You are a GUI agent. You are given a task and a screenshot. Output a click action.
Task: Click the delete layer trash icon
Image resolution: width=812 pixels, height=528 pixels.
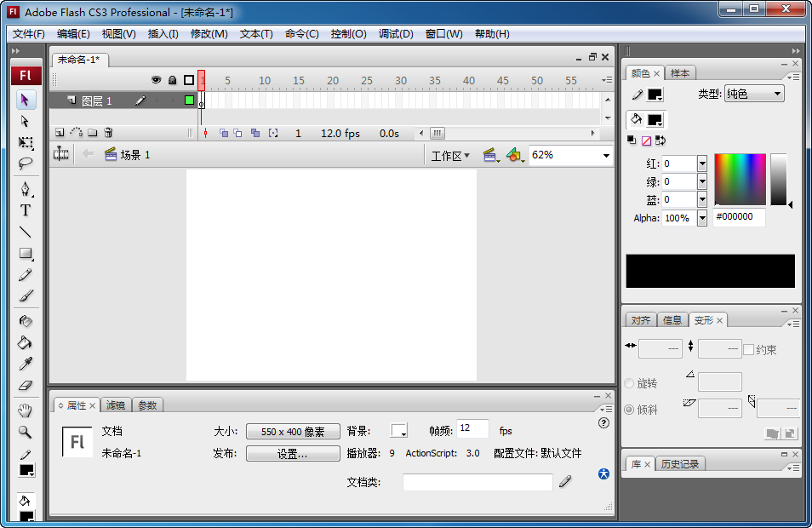[109, 134]
